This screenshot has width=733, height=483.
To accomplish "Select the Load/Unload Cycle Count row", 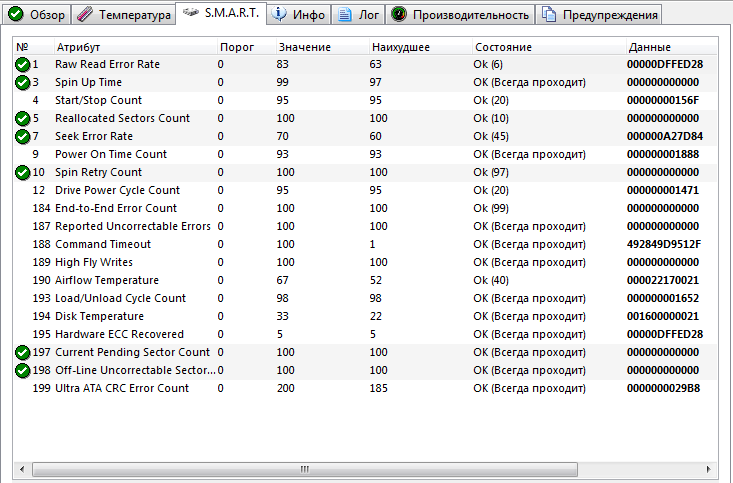I will pyautogui.click(x=365, y=298).
